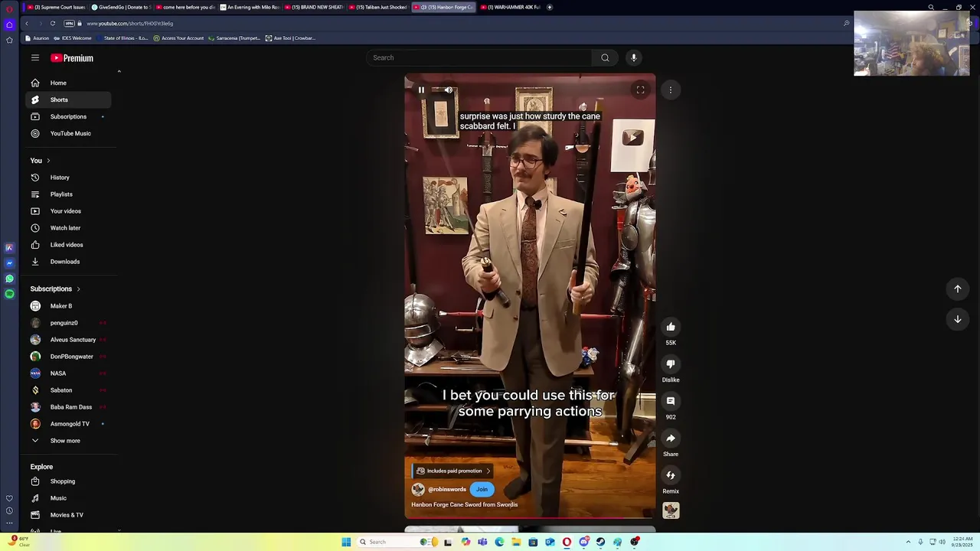The height and width of the screenshot is (551, 980).
Task: Expand Show more subscriptions
Action: click(x=67, y=441)
